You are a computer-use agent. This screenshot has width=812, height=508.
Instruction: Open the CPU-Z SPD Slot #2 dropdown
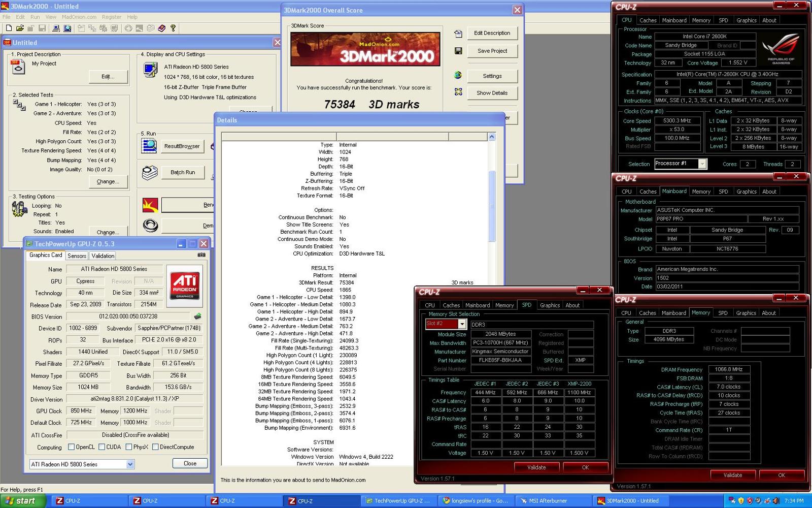pos(462,324)
